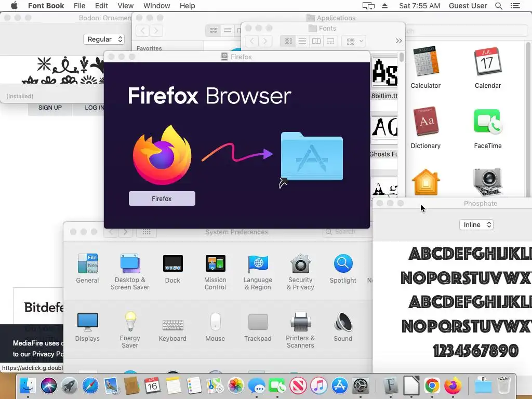Open the View menu
The height and width of the screenshot is (399, 532).
click(x=126, y=6)
